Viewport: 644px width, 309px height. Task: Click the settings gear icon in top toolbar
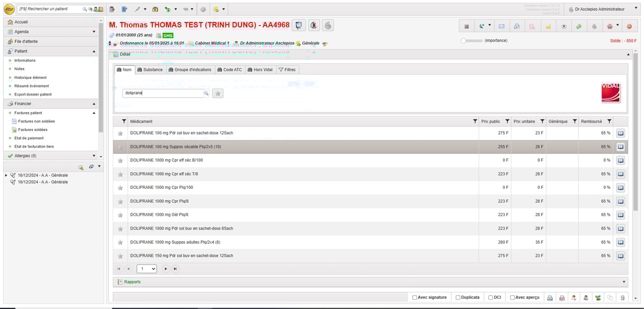click(x=203, y=9)
